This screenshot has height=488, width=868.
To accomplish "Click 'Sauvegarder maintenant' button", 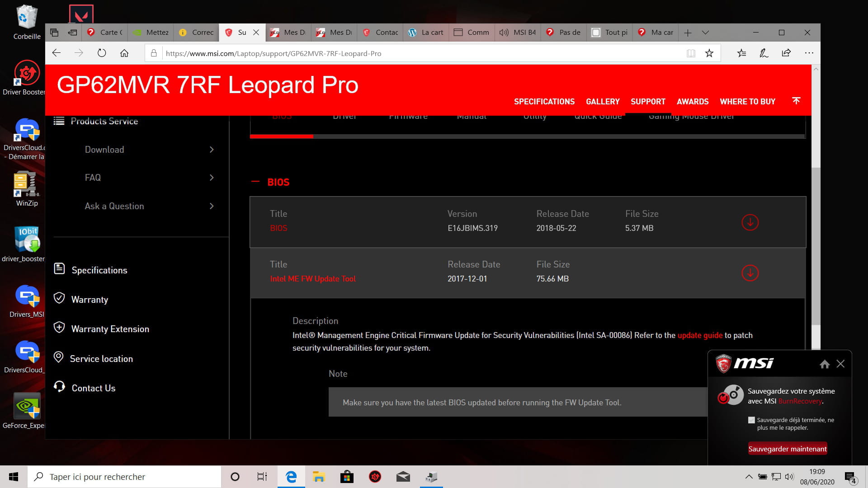I will coord(788,449).
